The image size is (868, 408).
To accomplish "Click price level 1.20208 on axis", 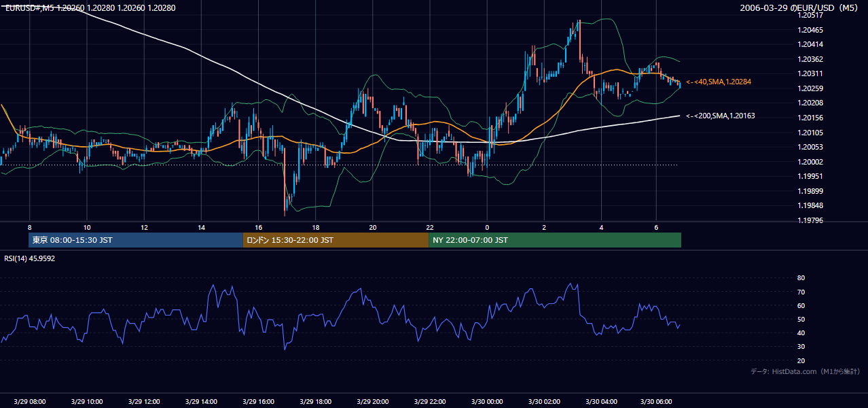I will click(x=812, y=103).
